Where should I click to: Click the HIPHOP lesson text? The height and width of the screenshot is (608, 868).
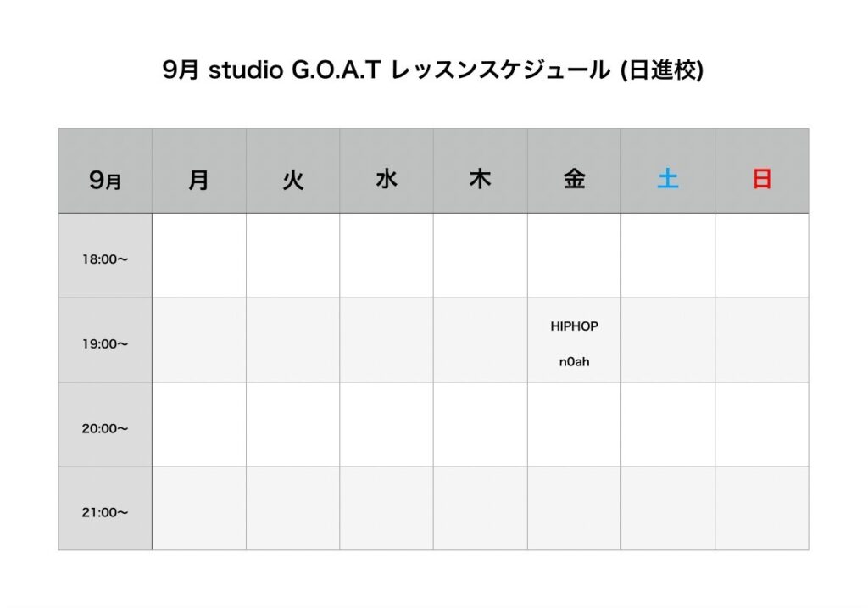click(574, 326)
